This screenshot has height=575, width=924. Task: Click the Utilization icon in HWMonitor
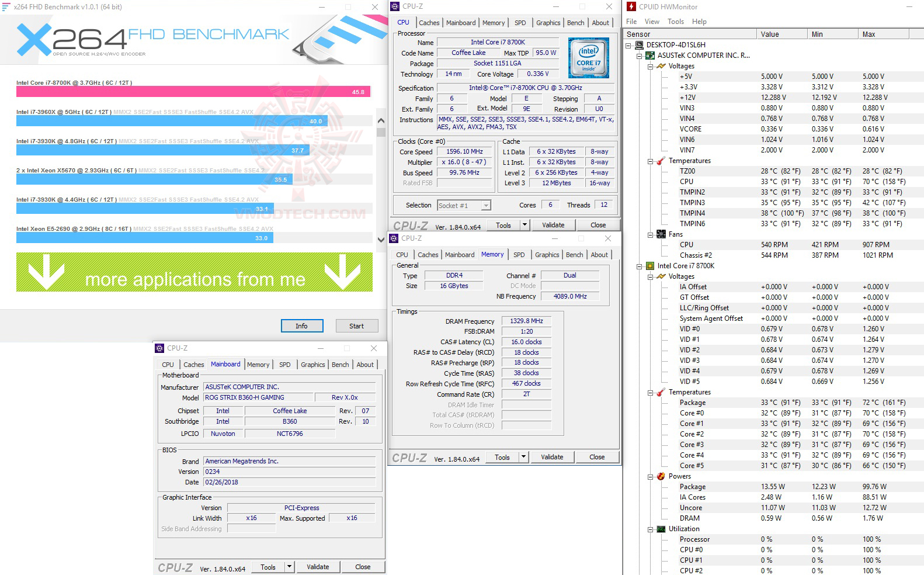tap(661, 529)
